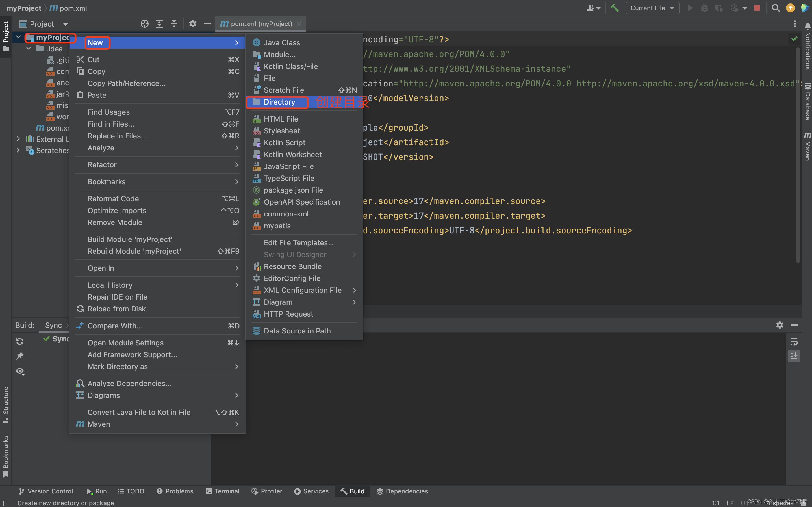Toggle the eye view filter in Build panel
Viewport: 812px width, 507px height.
pos(20,371)
